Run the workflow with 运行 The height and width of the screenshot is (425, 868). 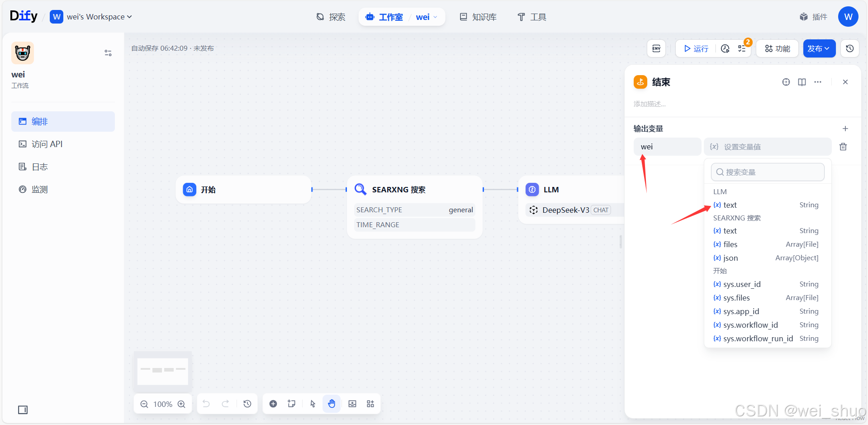click(696, 48)
